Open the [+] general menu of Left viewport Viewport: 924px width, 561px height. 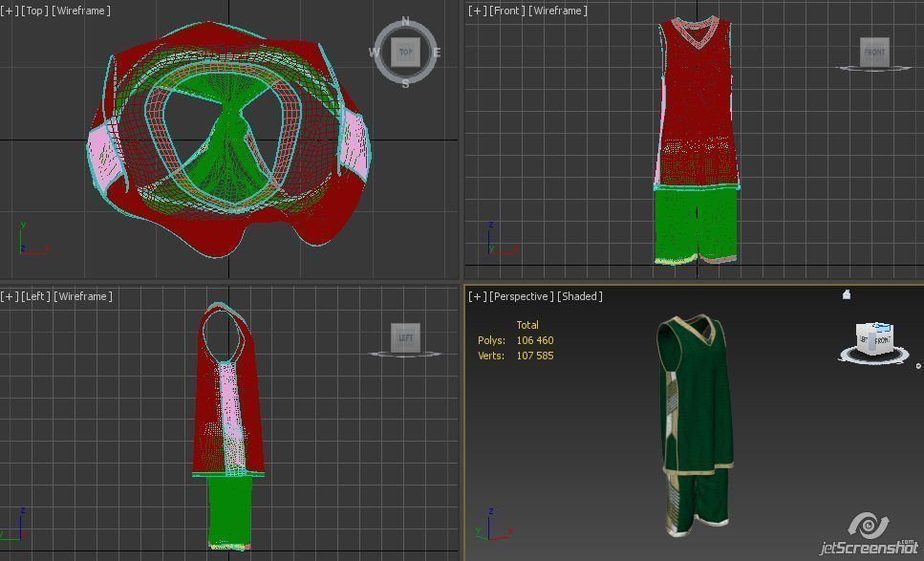[x=10, y=296]
